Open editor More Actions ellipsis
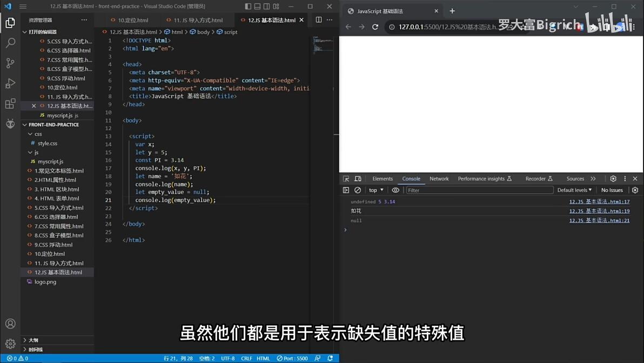Viewport: 644px width, 363px height. point(330,19)
